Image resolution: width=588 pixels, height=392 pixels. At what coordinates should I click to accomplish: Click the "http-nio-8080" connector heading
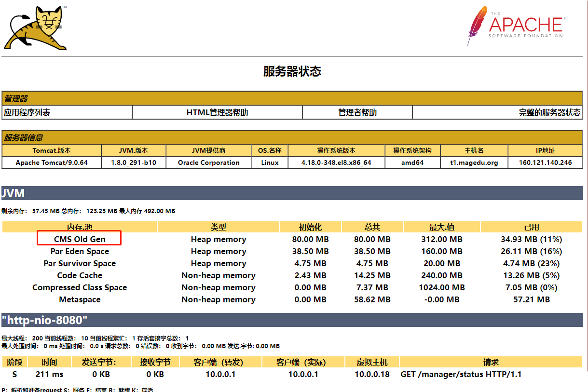292,320
